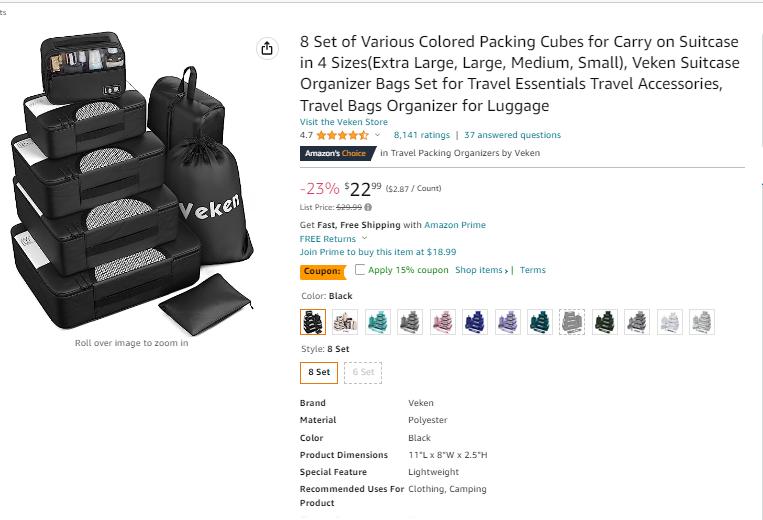Click the Amazon Prime shipping link
763x520 pixels.
pyautogui.click(x=455, y=225)
